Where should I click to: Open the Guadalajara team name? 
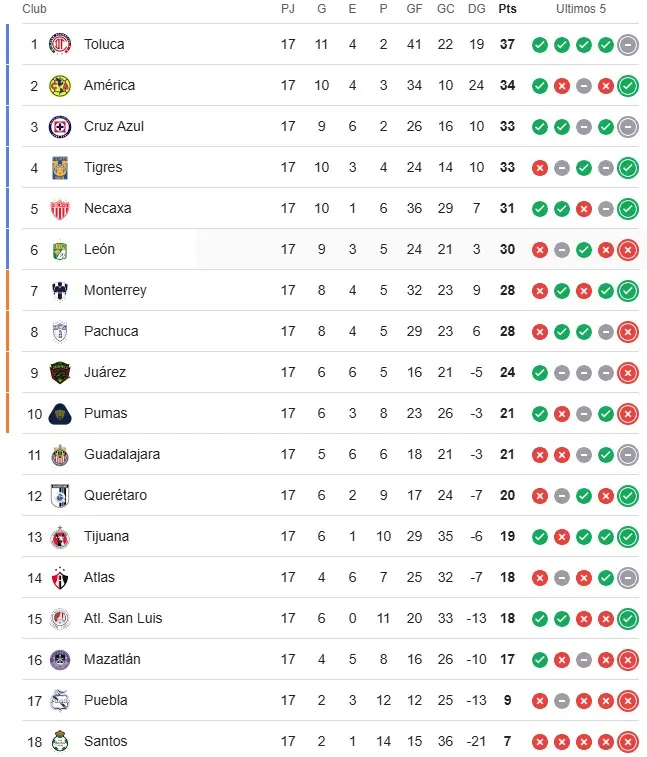pyautogui.click(x=122, y=454)
